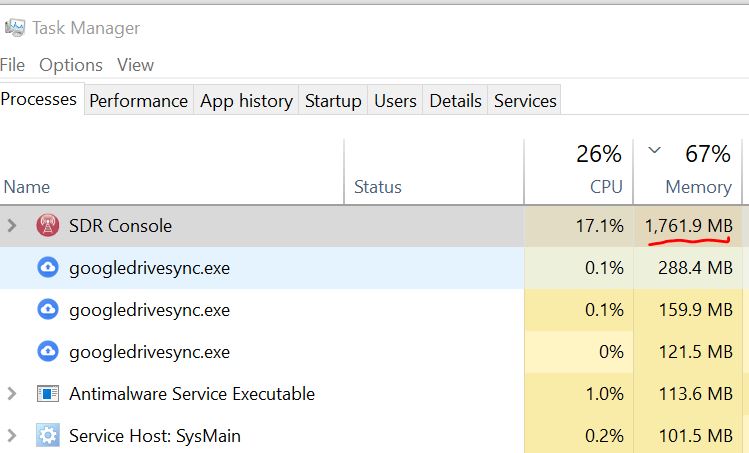Click icon of googledrivesync.exe using 159.9 MB

coord(47,310)
